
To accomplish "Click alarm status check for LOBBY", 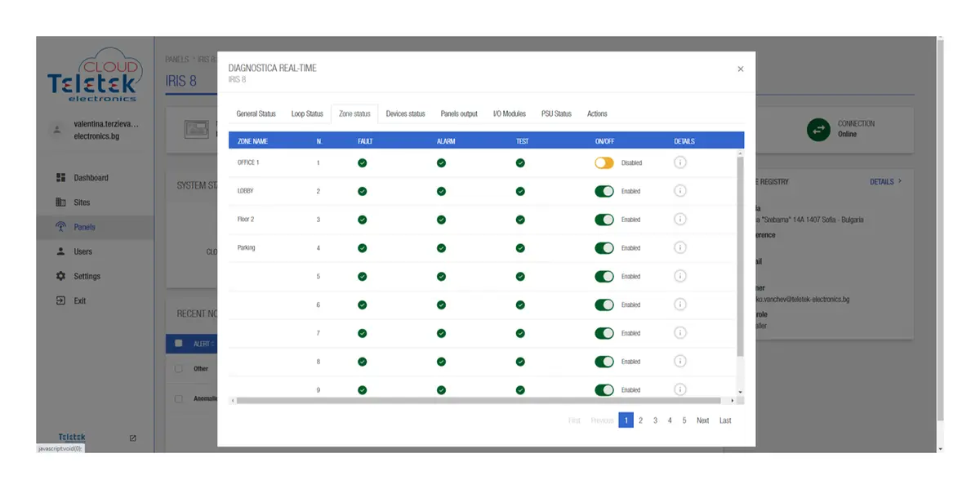I will (441, 191).
